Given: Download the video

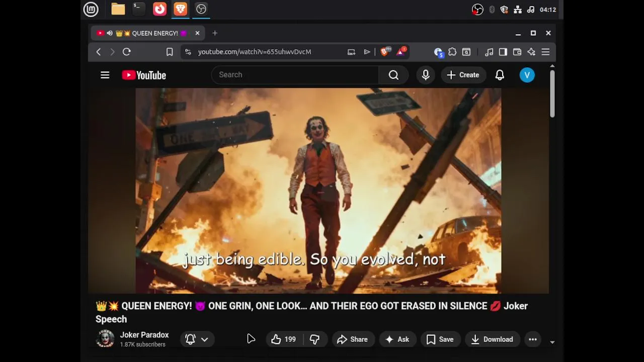Looking at the screenshot, I should tap(492, 339).
